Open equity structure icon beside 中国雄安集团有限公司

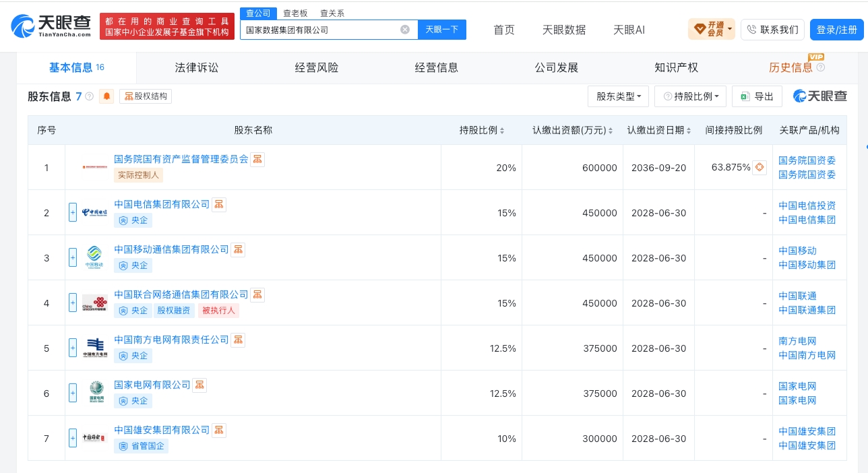[219, 431]
